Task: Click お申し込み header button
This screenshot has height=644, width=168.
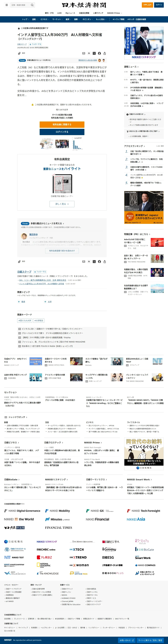Action: [x=147, y=5]
